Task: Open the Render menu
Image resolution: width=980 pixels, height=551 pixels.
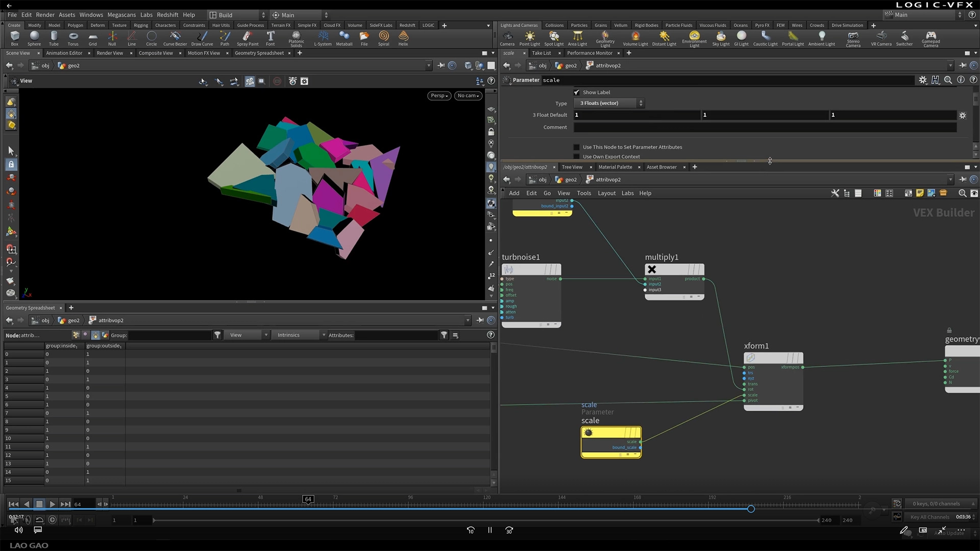Action: (x=45, y=15)
